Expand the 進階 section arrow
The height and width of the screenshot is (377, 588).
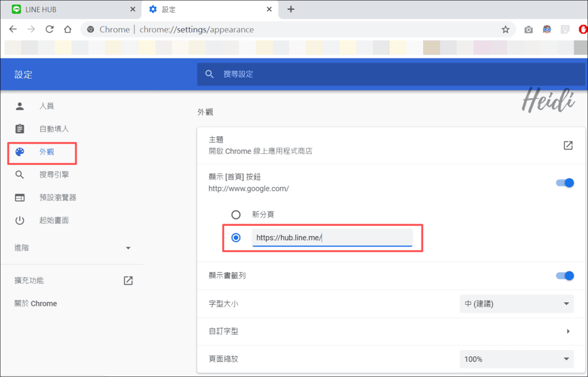tap(128, 248)
